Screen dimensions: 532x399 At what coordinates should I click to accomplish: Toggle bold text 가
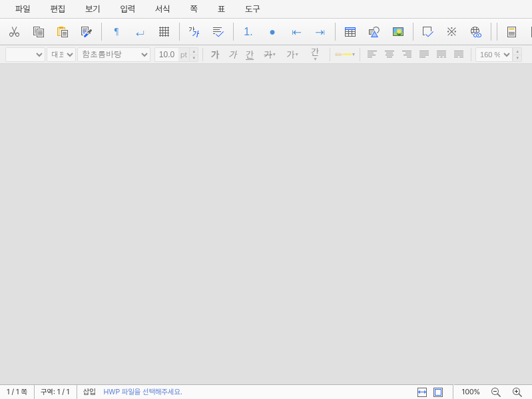(x=215, y=55)
